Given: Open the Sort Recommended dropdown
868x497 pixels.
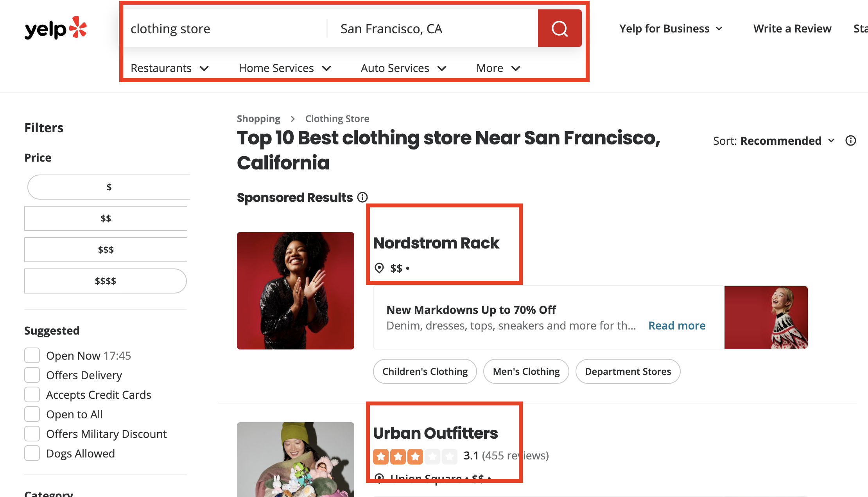Looking at the screenshot, I should 774,140.
